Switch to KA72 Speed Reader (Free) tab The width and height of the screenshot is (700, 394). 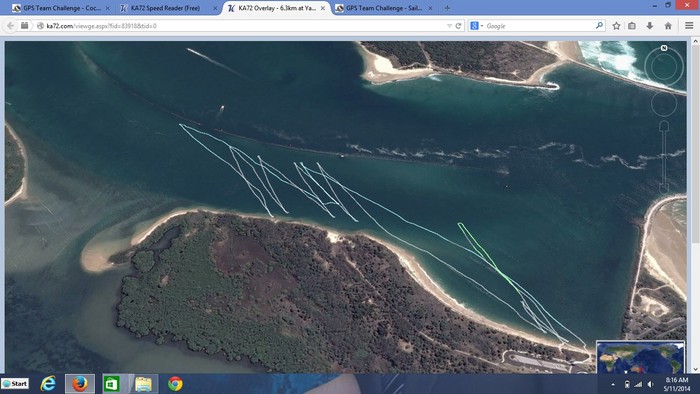coord(165,8)
